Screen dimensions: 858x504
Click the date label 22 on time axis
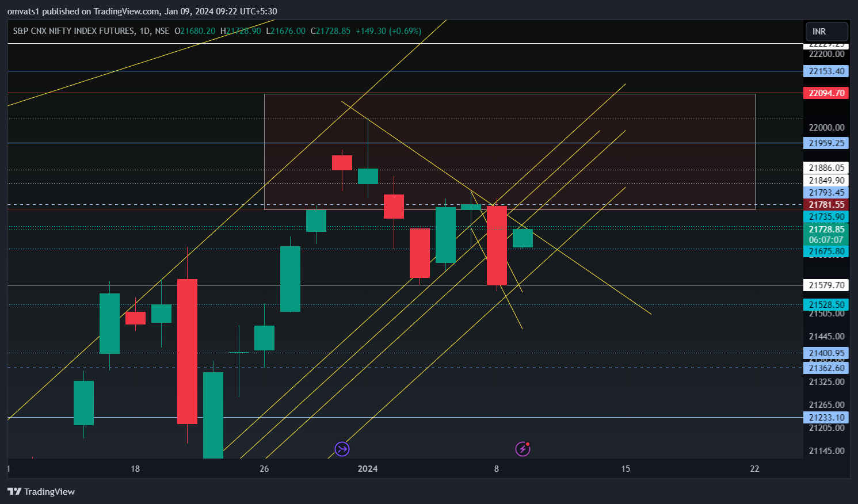pyautogui.click(x=754, y=469)
